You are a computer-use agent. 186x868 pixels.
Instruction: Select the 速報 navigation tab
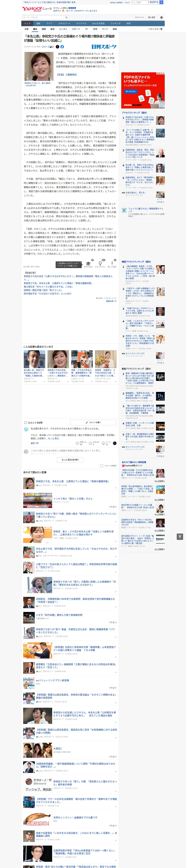tap(38, 24)
